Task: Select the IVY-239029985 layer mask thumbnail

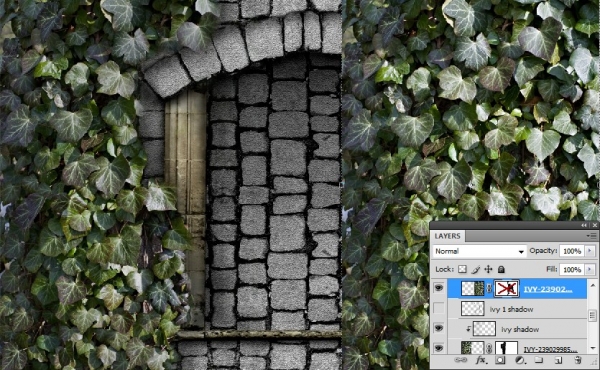Action: [x=507, y=348]
